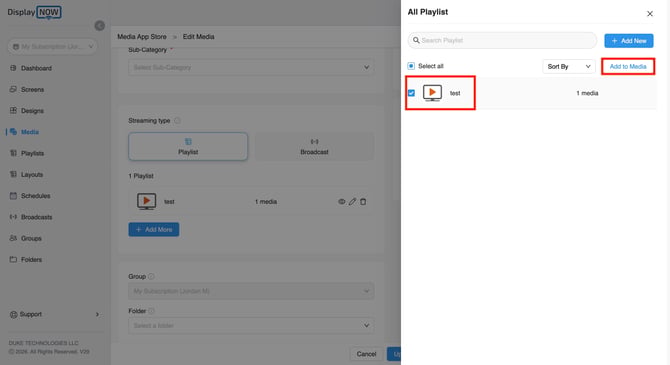Click the Group info icon
Viewport: 670px width, 365px height.
[x=151, y=277]
